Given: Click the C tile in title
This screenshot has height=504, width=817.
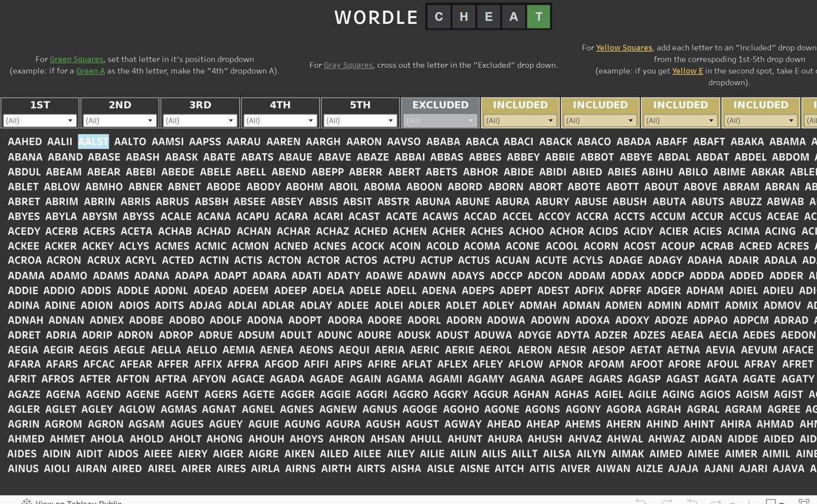Looking at the screenshot, I should (x=438, y=17).
